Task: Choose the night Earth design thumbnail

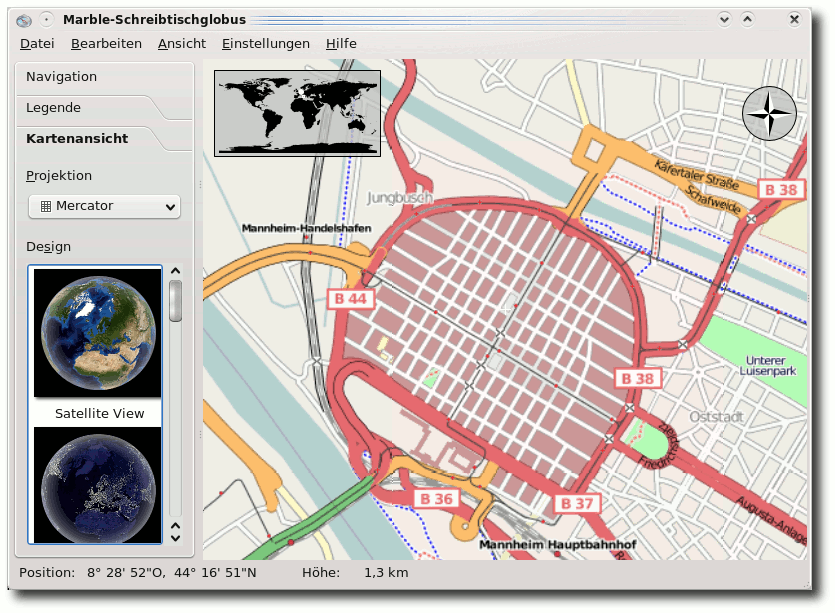Action: click(x=98, y=485)
